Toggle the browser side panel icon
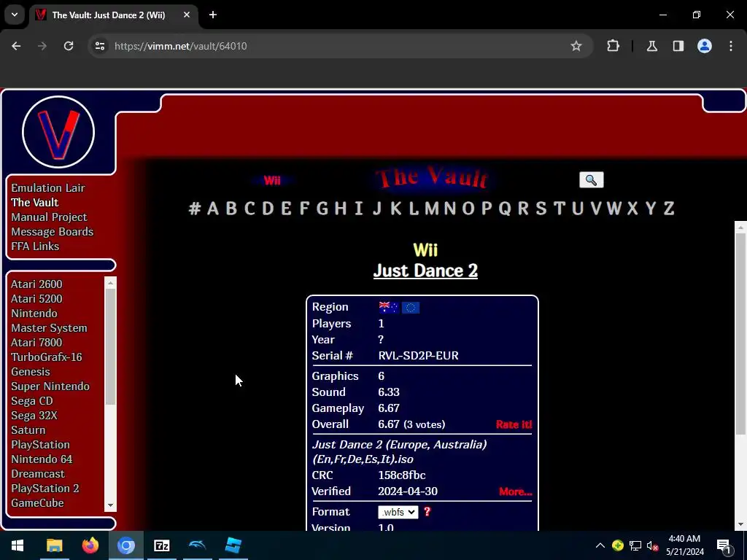 (678, 46)
